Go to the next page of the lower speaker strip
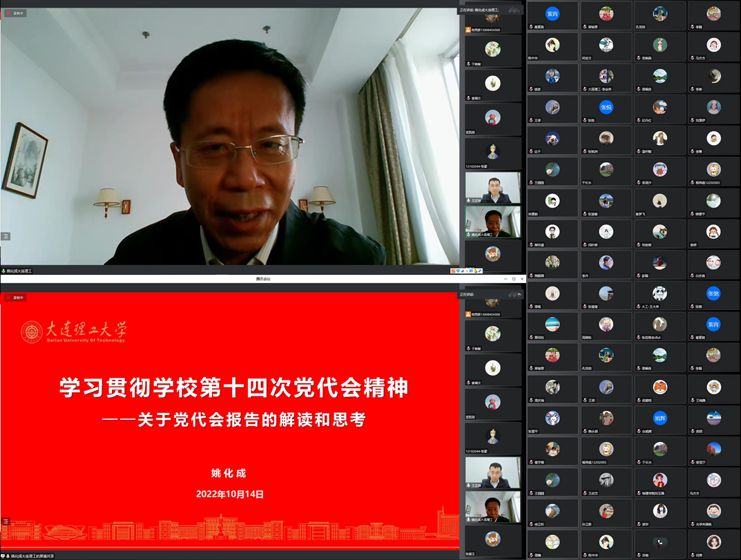The width and height of the screenshot is (741, 560). point(519,295)
